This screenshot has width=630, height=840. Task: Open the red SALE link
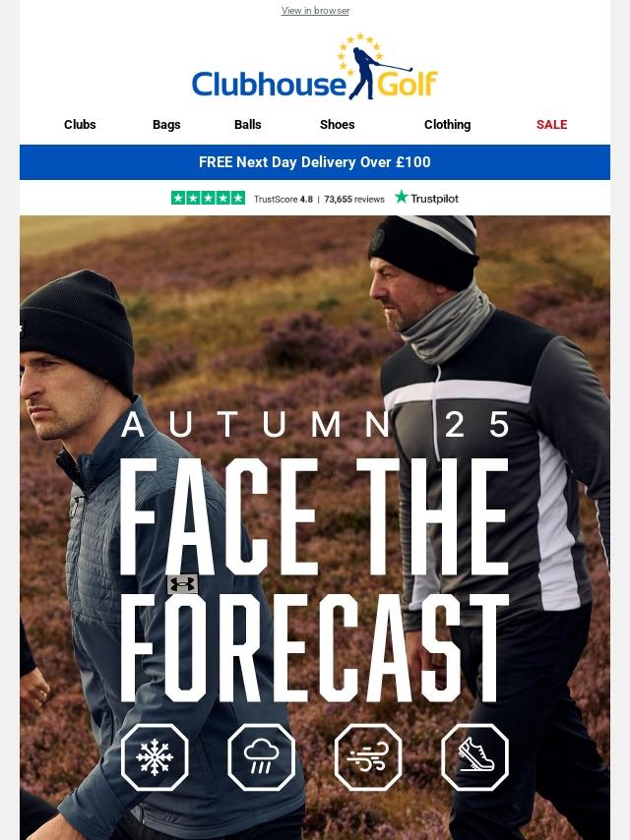(551, 124)
